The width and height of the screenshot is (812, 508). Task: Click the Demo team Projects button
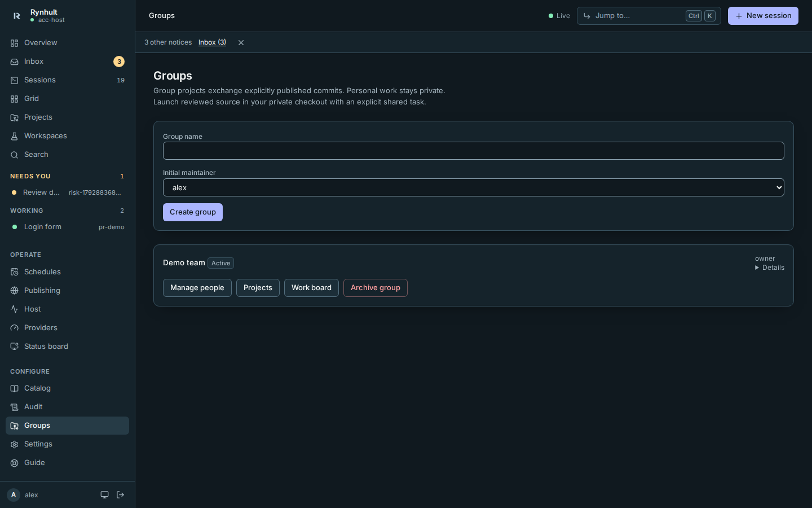click(258, 288)
